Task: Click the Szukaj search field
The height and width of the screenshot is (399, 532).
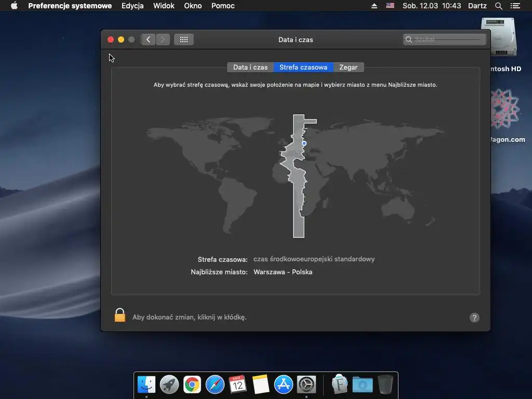Action: [x=445, y=39]
